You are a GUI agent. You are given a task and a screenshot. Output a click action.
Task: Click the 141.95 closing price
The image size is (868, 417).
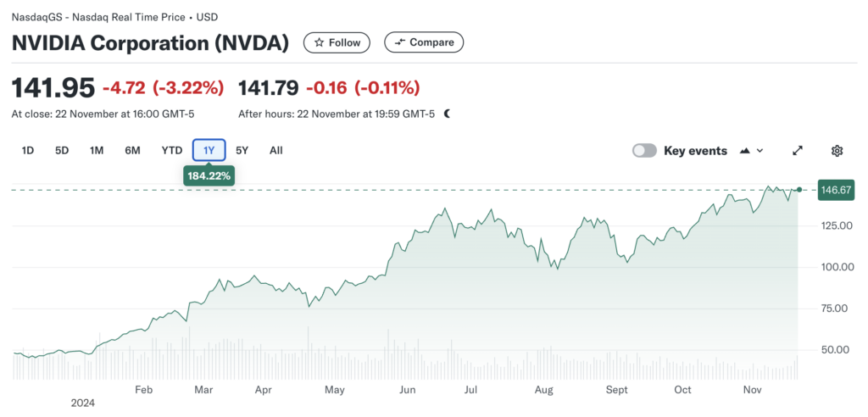click(53, 86)
